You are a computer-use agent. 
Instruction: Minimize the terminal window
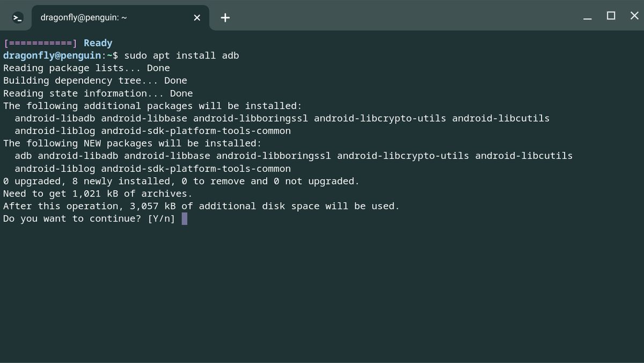[x=588, y=17]
